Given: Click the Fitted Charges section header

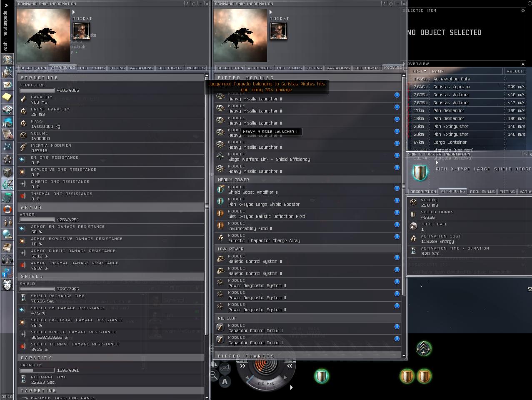Looking at the screenshot, I should click(x=308, y=356).
